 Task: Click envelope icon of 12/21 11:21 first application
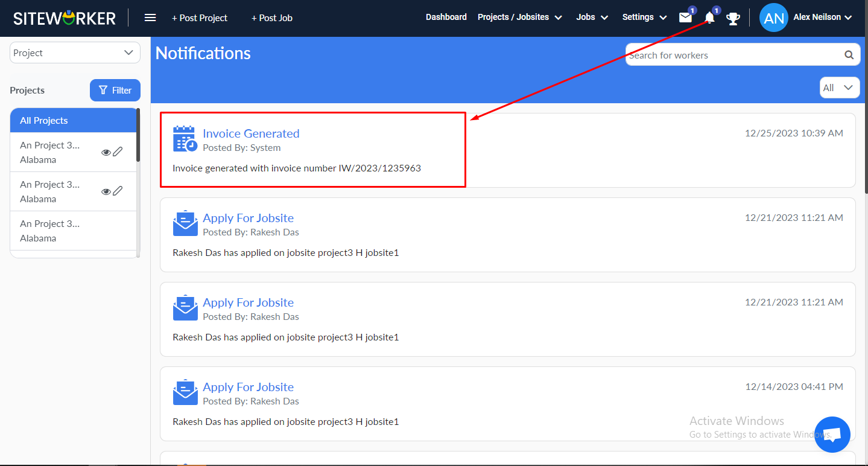click(185, 223)
